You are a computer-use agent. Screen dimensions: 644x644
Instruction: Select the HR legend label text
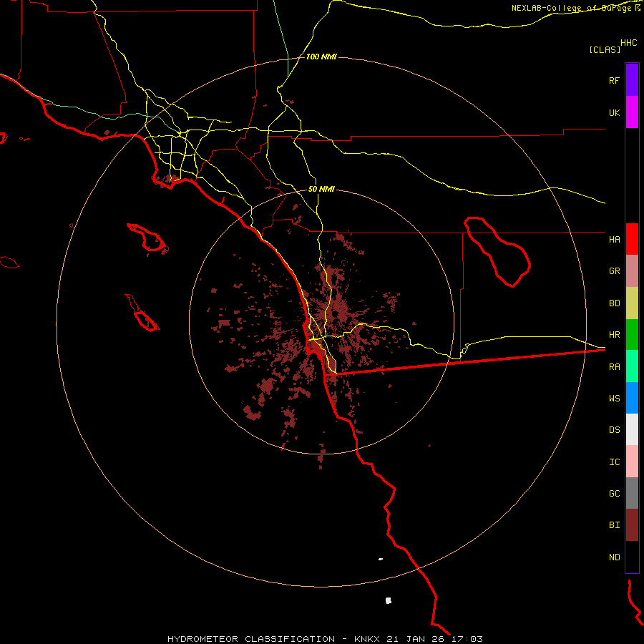(614, 335)
